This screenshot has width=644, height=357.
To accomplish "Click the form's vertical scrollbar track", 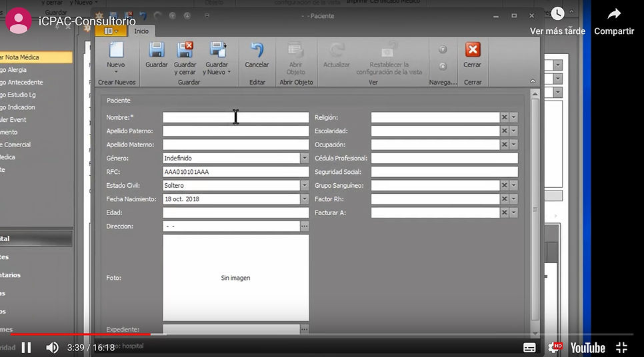I will (x=535, y=213).
